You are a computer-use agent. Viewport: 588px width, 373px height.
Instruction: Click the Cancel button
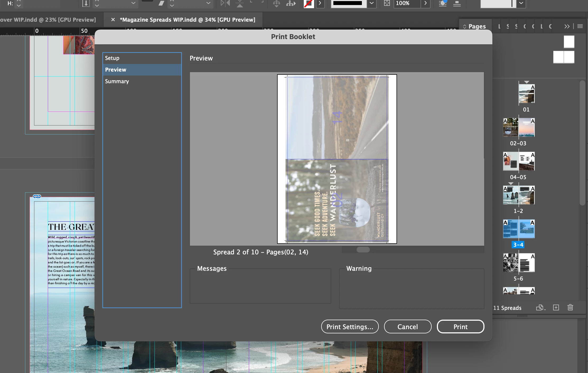point(408,327)
